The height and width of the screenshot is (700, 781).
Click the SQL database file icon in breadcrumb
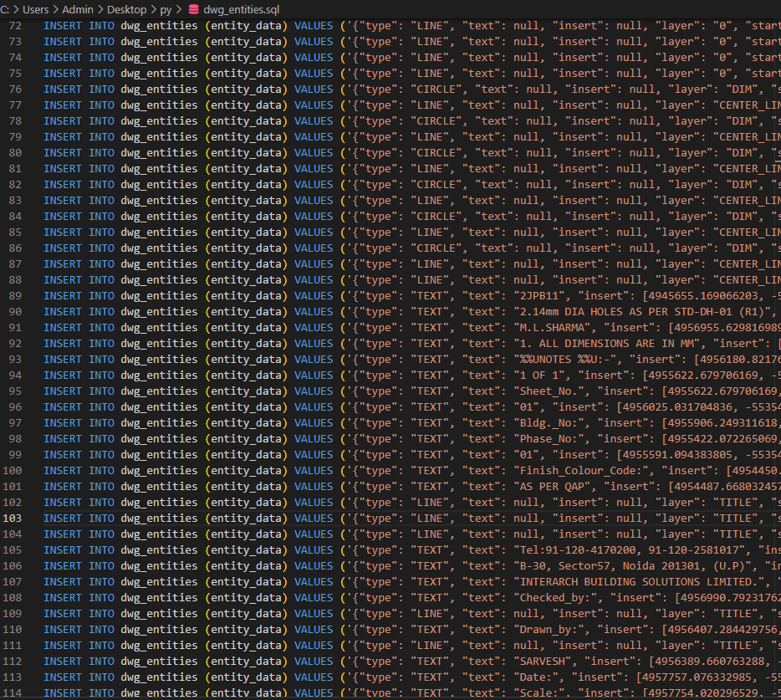(193, 9)
